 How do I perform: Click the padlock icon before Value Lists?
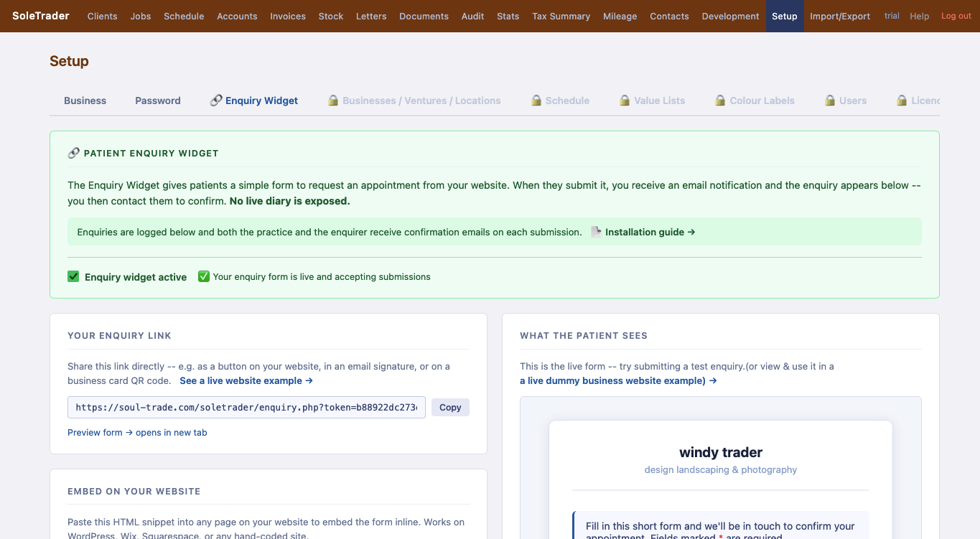625,100
